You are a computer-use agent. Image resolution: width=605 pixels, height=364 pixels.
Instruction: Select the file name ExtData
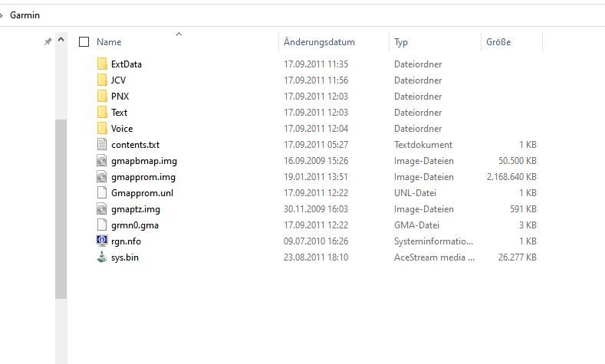tap(127, 64)
